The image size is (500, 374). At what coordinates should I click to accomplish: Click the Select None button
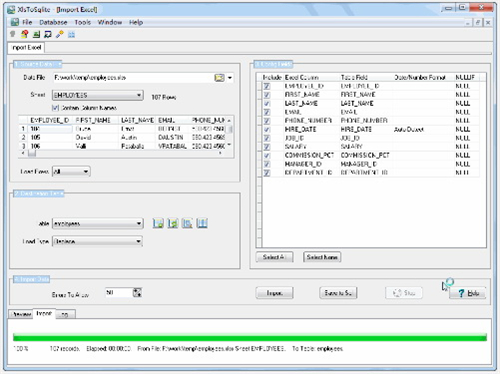pyautogui.click(x=322, y=257)
